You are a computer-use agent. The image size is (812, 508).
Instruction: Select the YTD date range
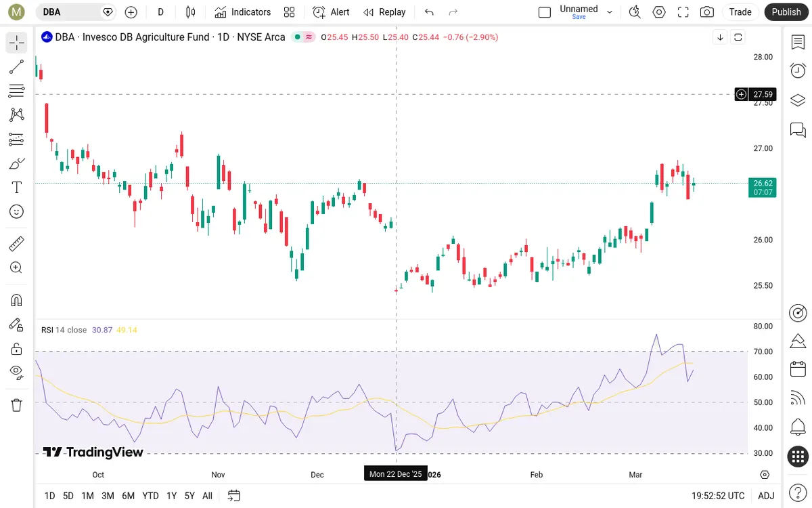point(150,496)
